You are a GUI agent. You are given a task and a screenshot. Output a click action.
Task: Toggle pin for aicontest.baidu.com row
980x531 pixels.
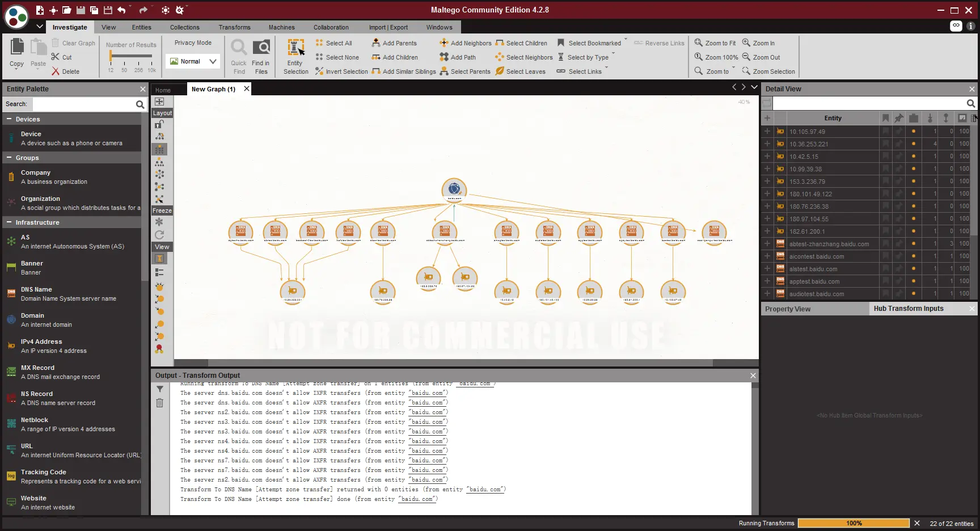tap(899, 256)
